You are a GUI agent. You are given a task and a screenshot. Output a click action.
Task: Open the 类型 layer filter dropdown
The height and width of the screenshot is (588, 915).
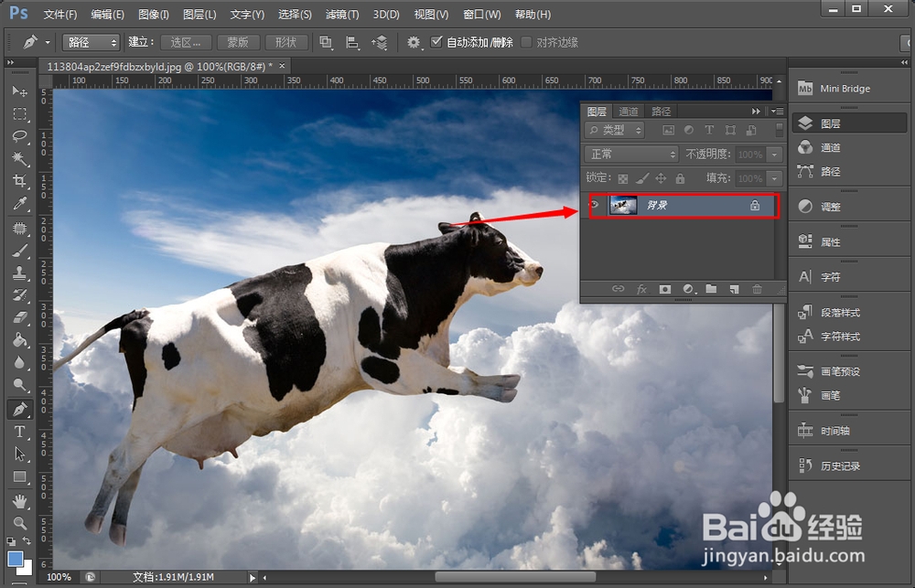[614, 130]
